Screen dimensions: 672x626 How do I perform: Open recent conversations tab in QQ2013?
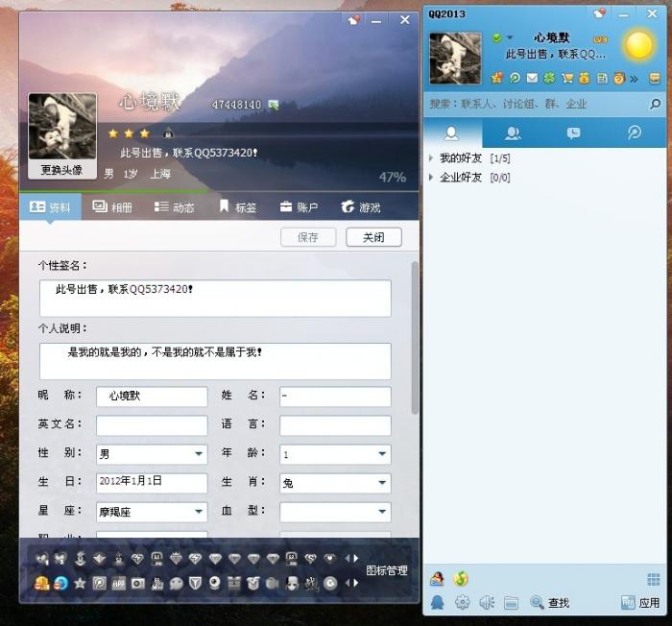(x=573, y=132)
